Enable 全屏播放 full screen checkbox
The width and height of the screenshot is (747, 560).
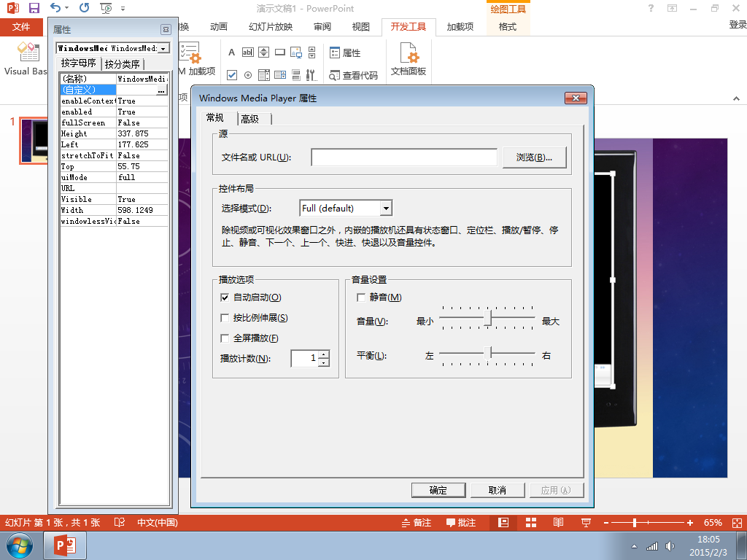point(225,338)
